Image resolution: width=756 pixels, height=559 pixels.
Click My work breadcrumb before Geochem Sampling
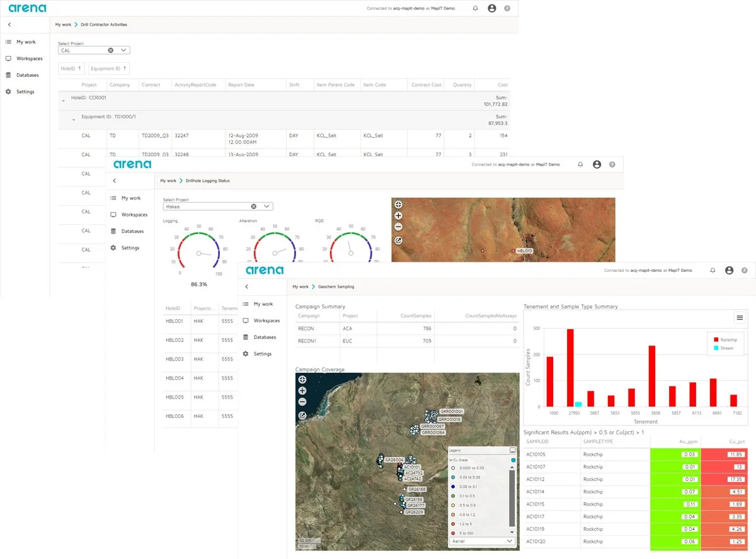pos(301,286)
